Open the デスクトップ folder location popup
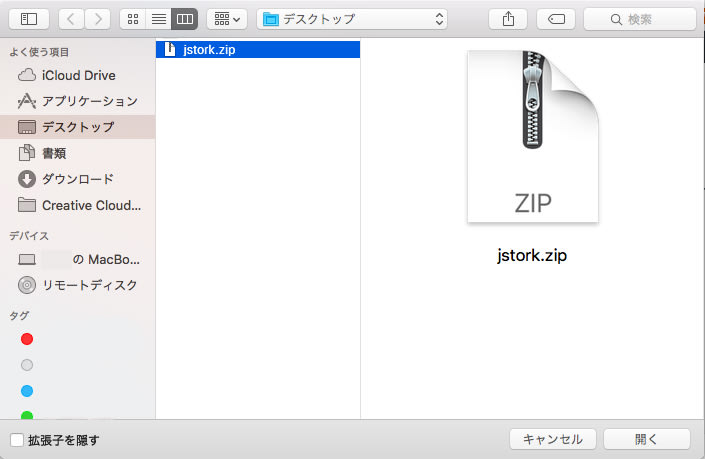 click(x=352, y=19)
